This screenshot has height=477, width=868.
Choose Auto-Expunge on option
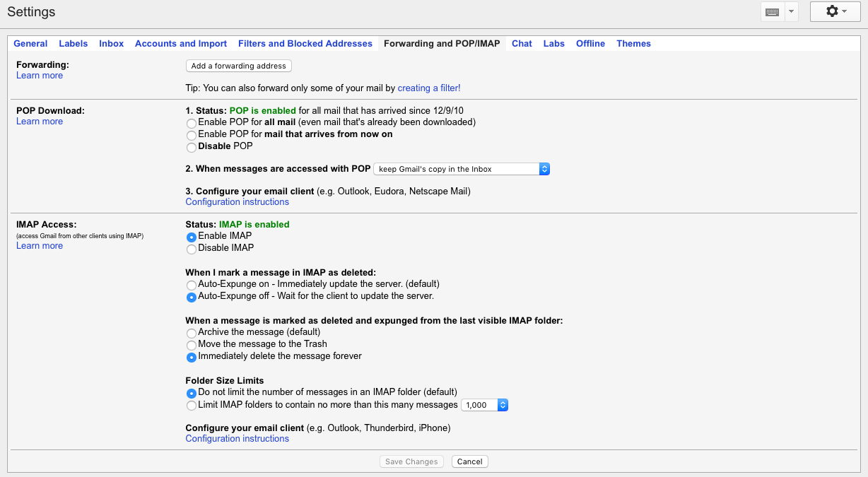click(192, 285)
